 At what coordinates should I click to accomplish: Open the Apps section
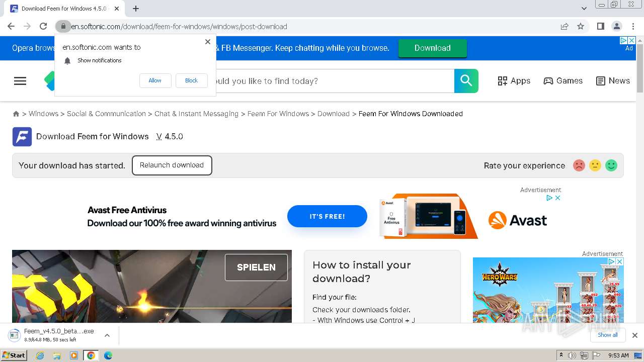tap(514, 81)
